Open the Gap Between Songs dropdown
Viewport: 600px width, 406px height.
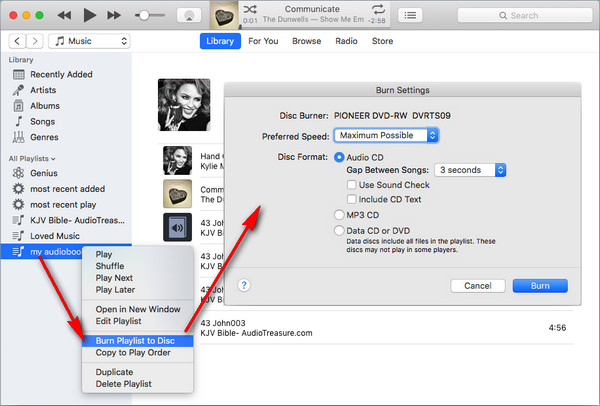(x=471, y=170)
